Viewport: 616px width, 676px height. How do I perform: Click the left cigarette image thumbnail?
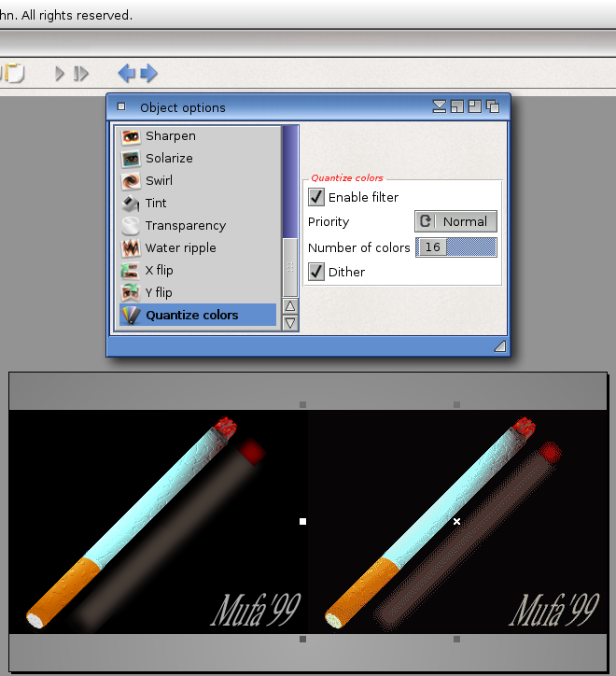tap(158, 522)
